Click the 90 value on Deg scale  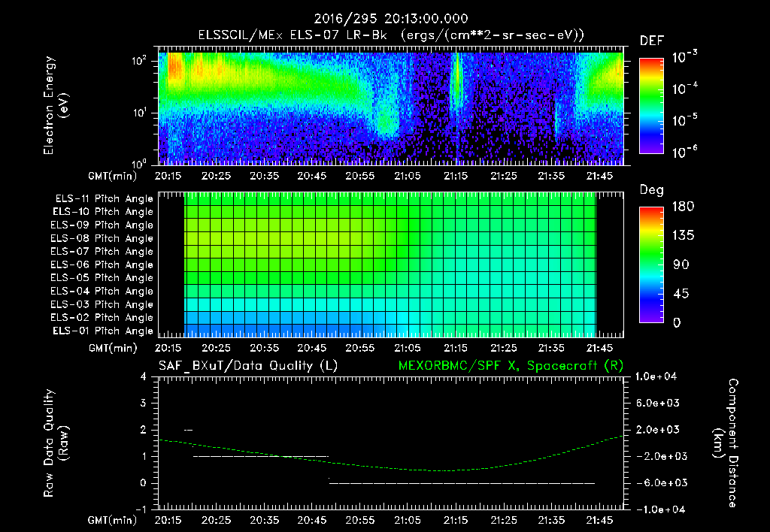(681, 265)
